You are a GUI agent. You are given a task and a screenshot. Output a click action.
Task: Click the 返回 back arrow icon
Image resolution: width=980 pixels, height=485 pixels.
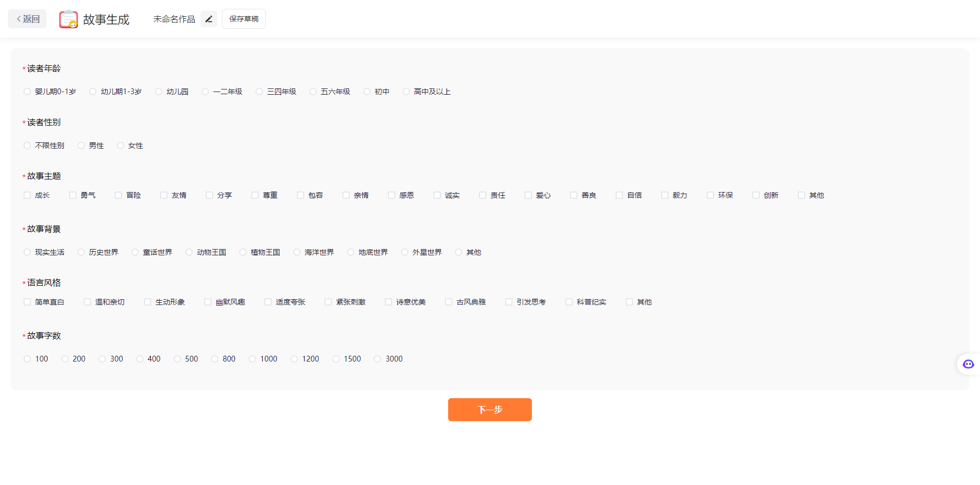[x=18, y=19]
